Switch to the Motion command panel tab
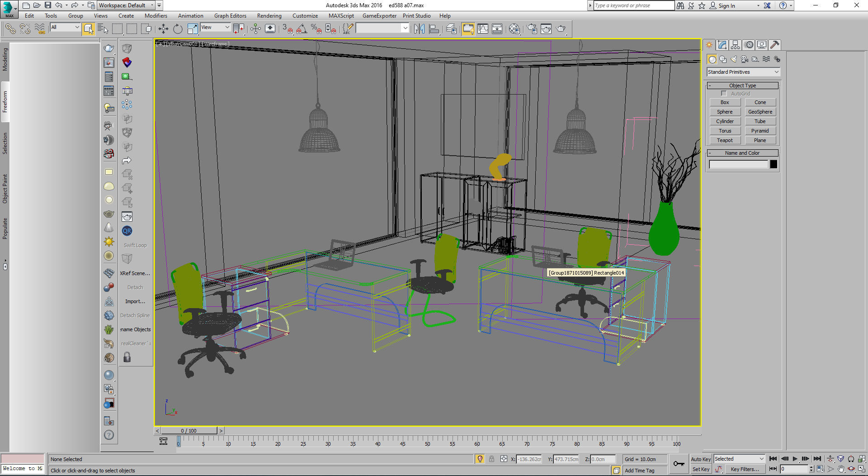Image resolution: width=868 pixels, height=476 pixels. (x=749, y=45)
